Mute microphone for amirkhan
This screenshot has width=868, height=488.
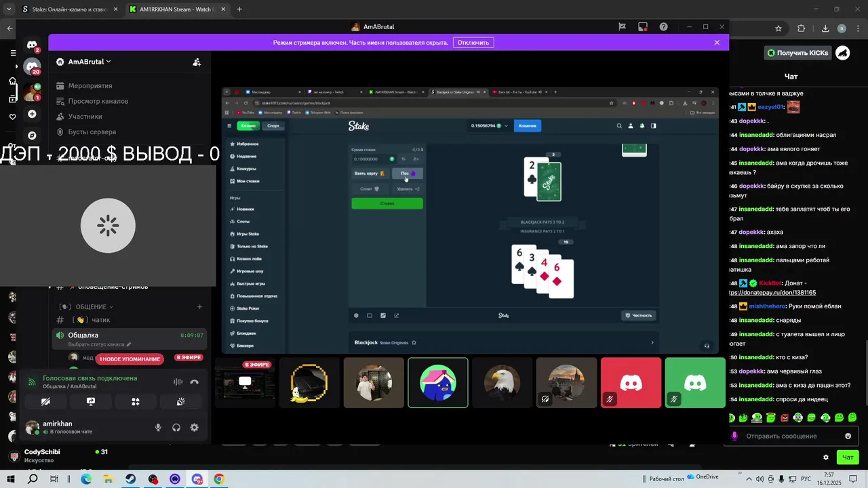pyautogui.click(x=158, y=428)
